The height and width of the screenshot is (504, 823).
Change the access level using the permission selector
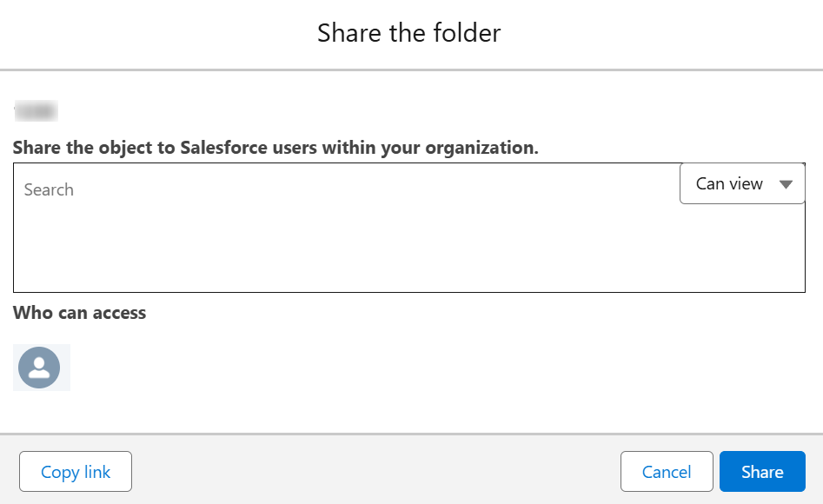pyautogui.click(x=741, y=183)
